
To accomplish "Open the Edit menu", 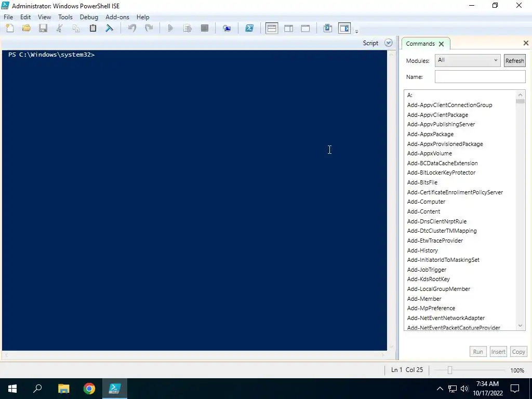I will [x=25, y=17].
